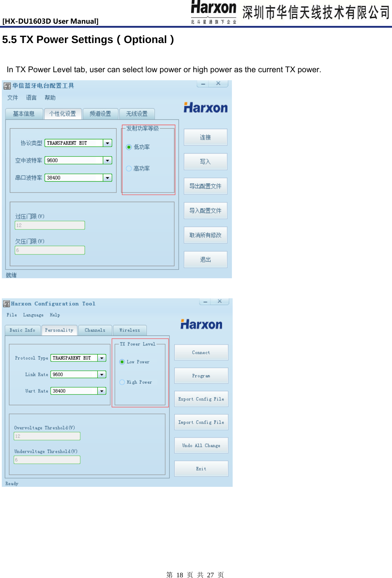Open the Language menu

(33, 315)
